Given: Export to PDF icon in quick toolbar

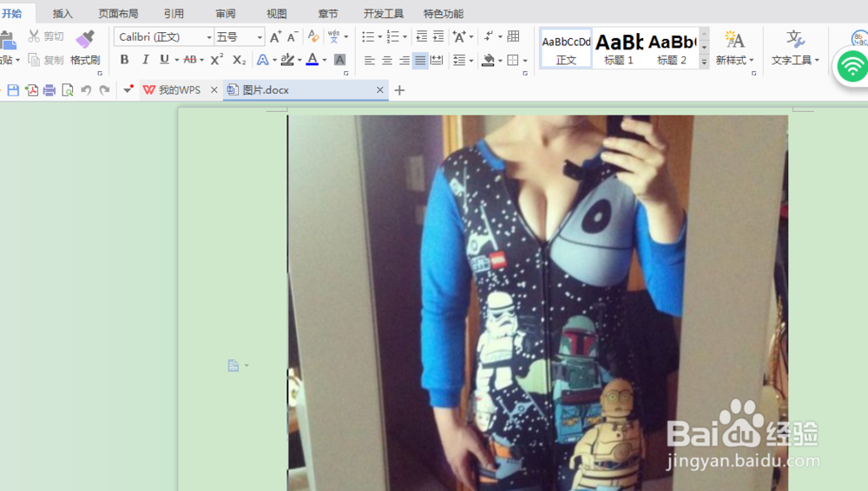Looking at the screenshot, I should [x=31, y=90].
